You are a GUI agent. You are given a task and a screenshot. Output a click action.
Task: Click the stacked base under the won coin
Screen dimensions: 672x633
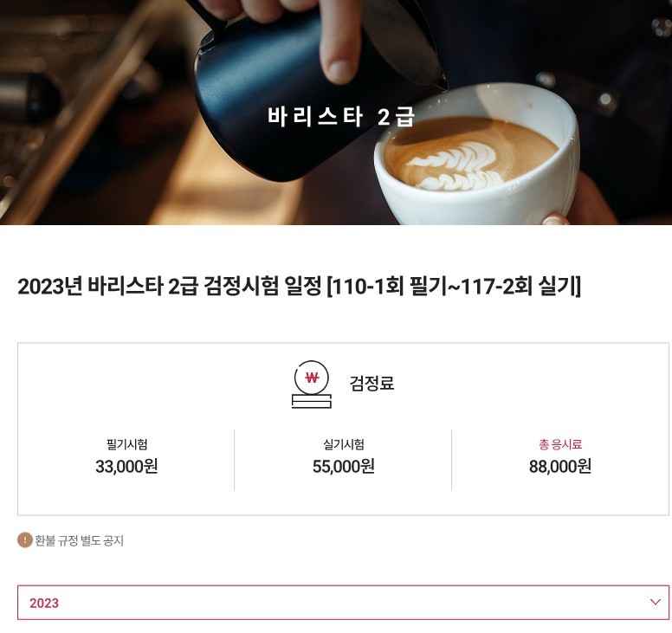pos(312,402)
